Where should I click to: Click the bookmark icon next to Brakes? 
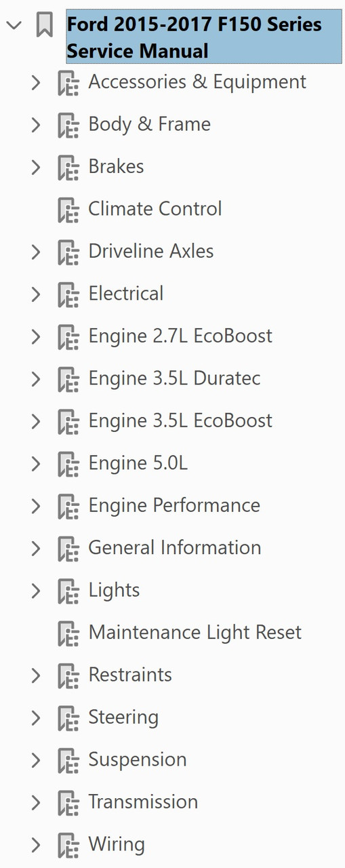(68, 167)
